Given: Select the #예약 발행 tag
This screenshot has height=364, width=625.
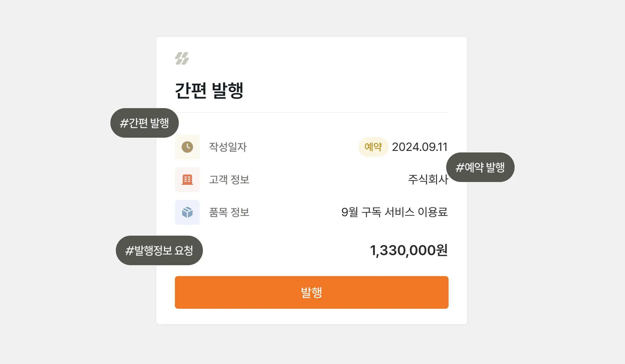Looking at the screenshot, I should 480,167.
